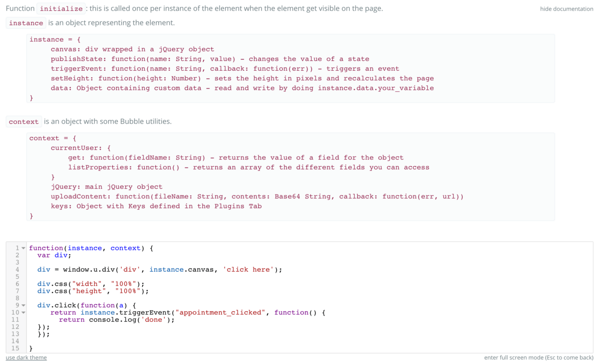Click window.u.div in the code editor
The width and height of the screenshot is (599, 364).
tap(90, 270)
